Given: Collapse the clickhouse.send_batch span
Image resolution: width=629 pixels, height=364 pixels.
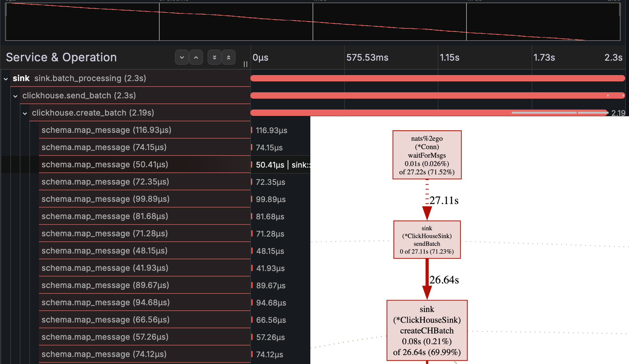Looking at the screenshot, I should pos(15,96).
